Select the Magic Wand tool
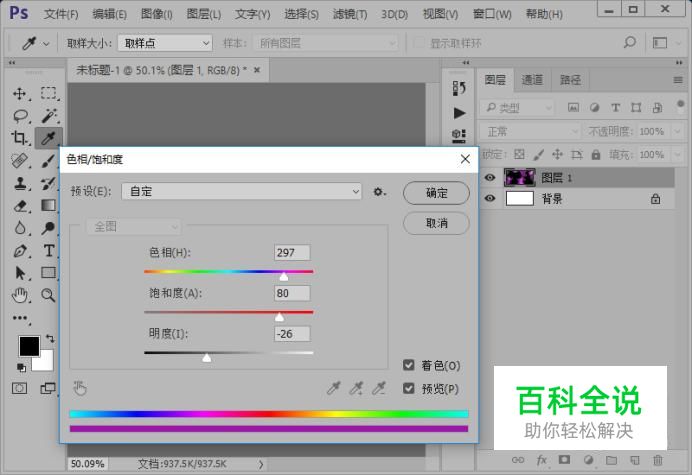692x475 pixels. 49,116
